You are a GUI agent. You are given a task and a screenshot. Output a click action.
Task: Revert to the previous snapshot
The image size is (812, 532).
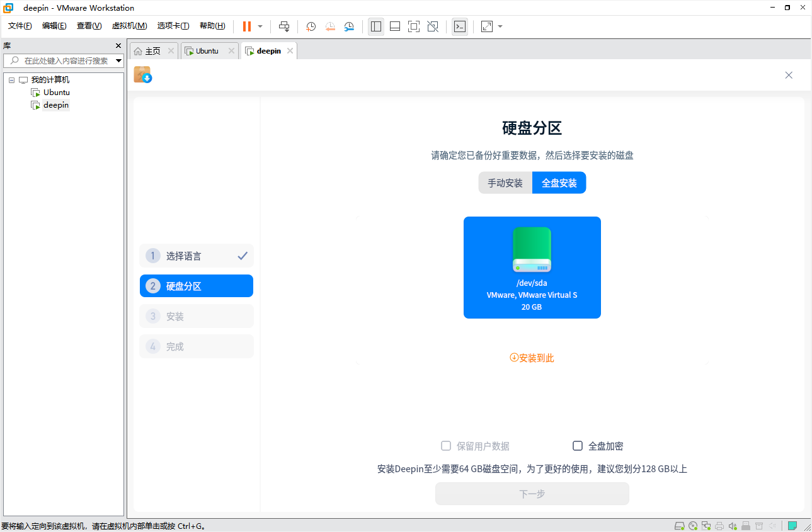coord(330,26)
